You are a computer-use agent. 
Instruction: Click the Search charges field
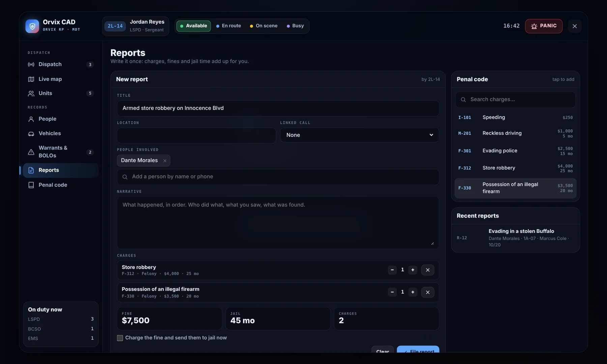coord(515,100)
